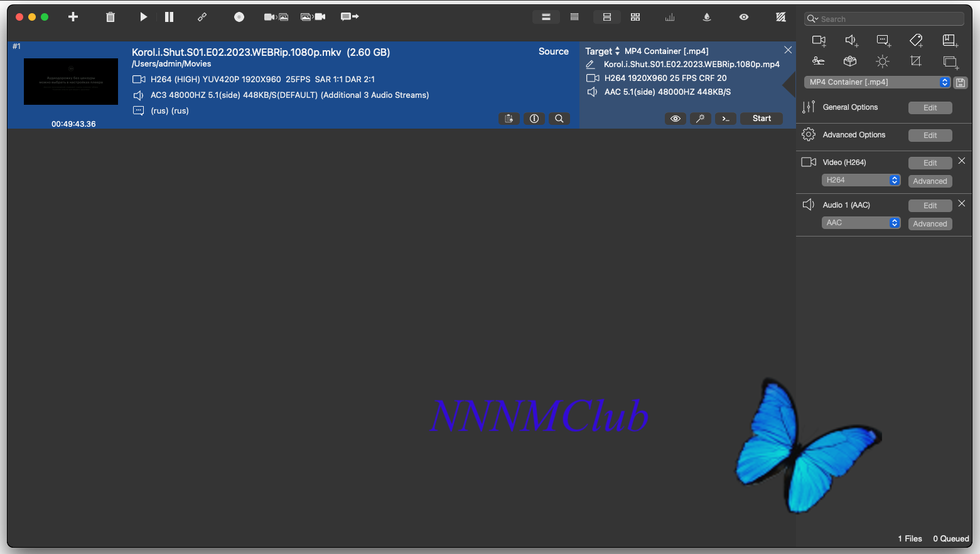Click the source video thumbnail
The width and height of the screenshot is (980, 554).
(71, 82)
